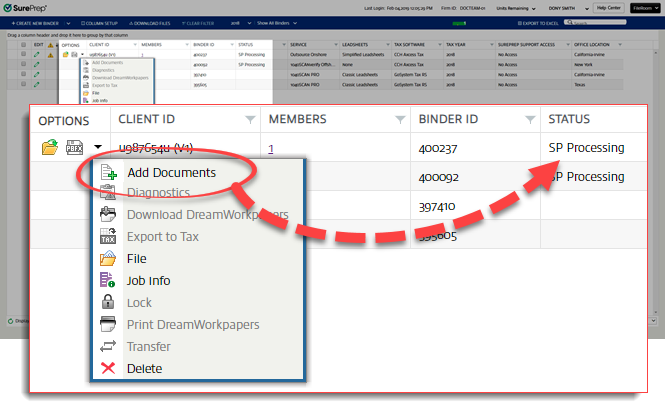Image resolution: width=665 pixels, height=408 pixels.
Task: Click the Print DreamWorkpapers printer icon
Action: (x=108, y=325)
